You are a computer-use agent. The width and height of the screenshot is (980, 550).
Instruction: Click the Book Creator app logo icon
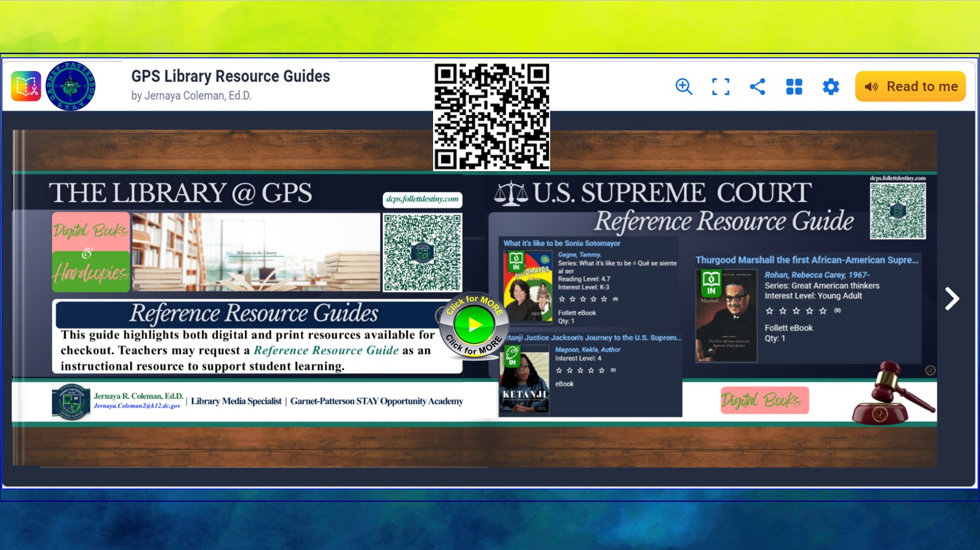coord(26,87)
